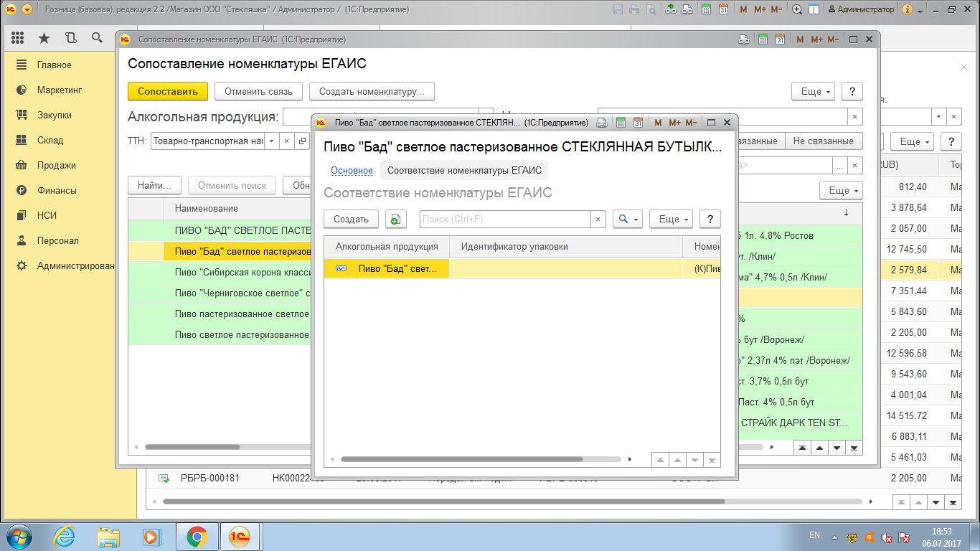The width and height of the screenshot is (980, 551).
Task: Open the sections grid menu icon
Action: pyautogui.click(x=18, y=38)
